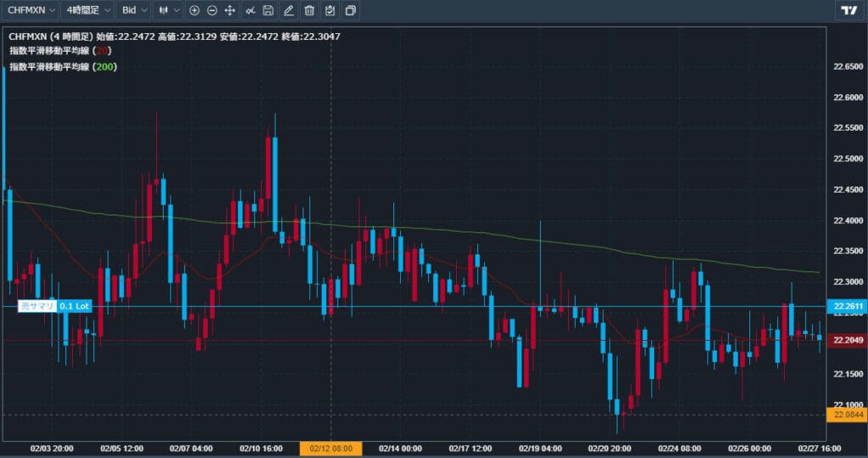The height and width of the screenshot is (458, 868).
Task: Click the 指数平滑移動平均線 (200) indicator label
Action: pyautogui.click(x=63, y=66)
